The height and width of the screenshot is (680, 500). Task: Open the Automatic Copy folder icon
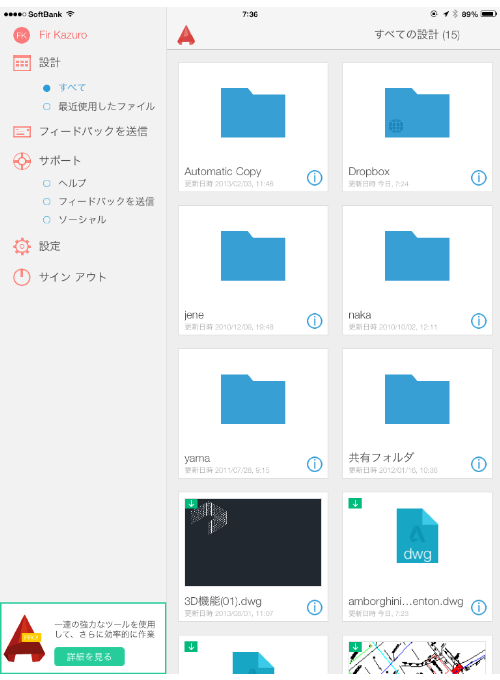(253, 113)
